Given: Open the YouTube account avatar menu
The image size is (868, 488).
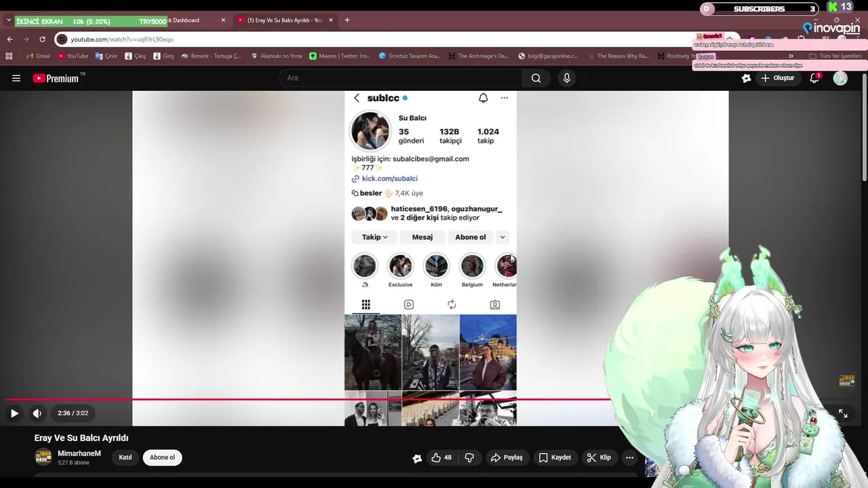Looking at the screenshot, I should 840,78.
